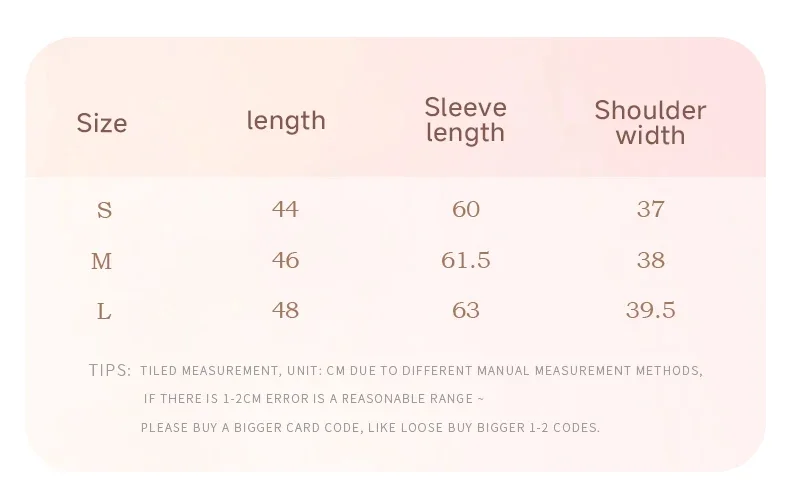This screenshot has height=494, width=790.
Task: Click the buy bigger card code note
Action: coord(370,428)
